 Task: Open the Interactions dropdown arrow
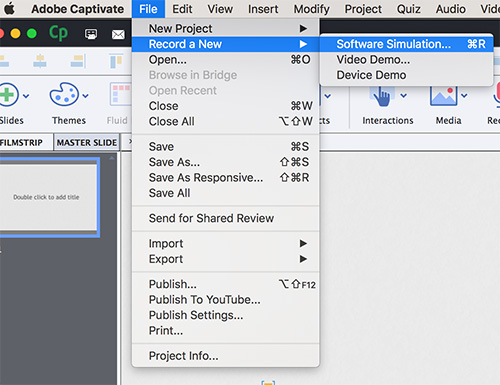[404, 96]
